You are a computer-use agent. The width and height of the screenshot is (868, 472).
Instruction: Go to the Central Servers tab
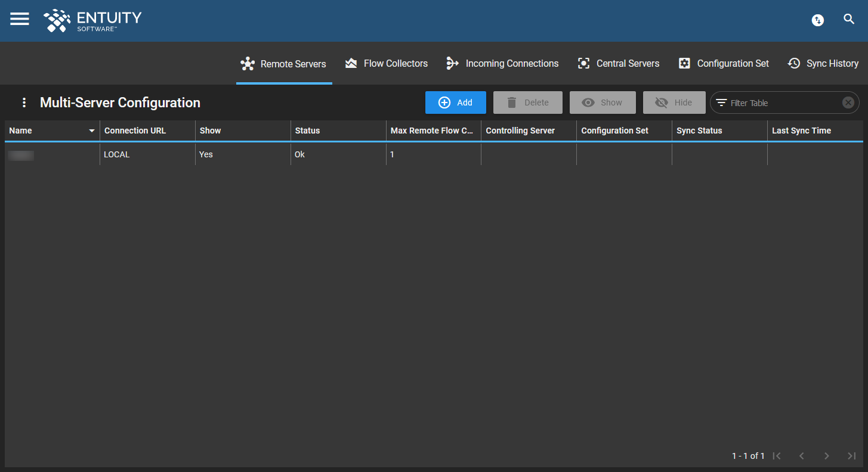click(x=619, y=64)
